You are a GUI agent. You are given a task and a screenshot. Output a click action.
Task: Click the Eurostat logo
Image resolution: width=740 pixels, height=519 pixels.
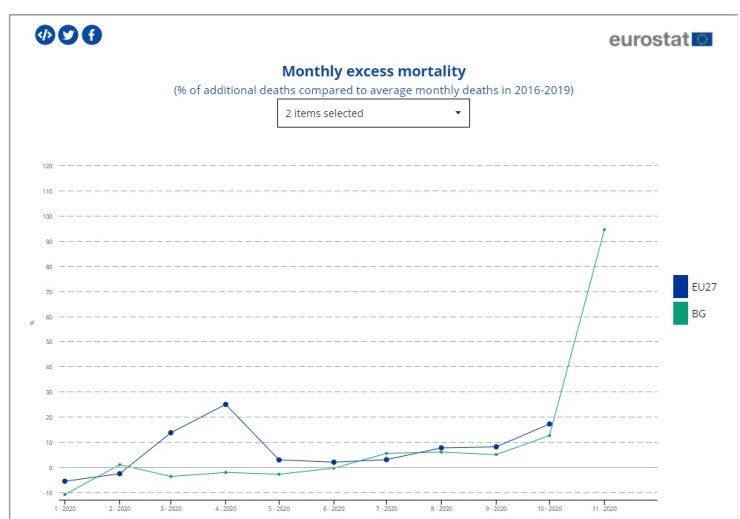click(x=648, y=39)
